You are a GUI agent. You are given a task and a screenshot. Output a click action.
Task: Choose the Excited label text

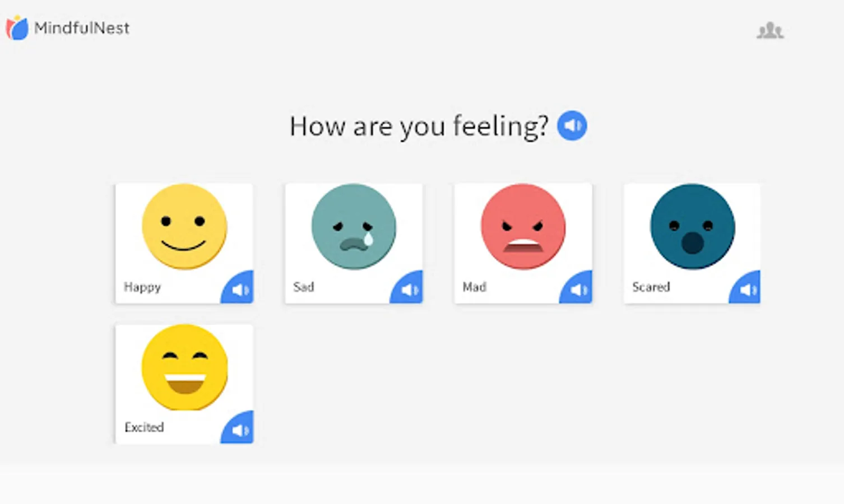144,427
